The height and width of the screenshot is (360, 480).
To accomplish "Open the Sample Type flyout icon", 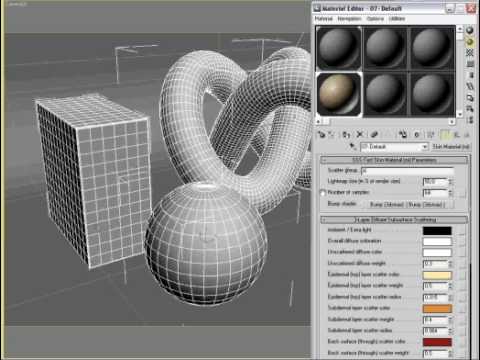I will (x=470, y=30).
